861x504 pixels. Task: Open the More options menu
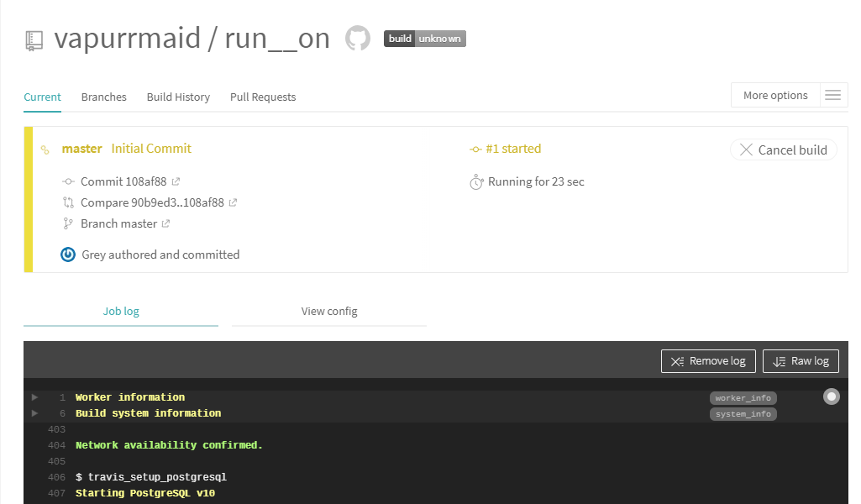pos(774,95)
